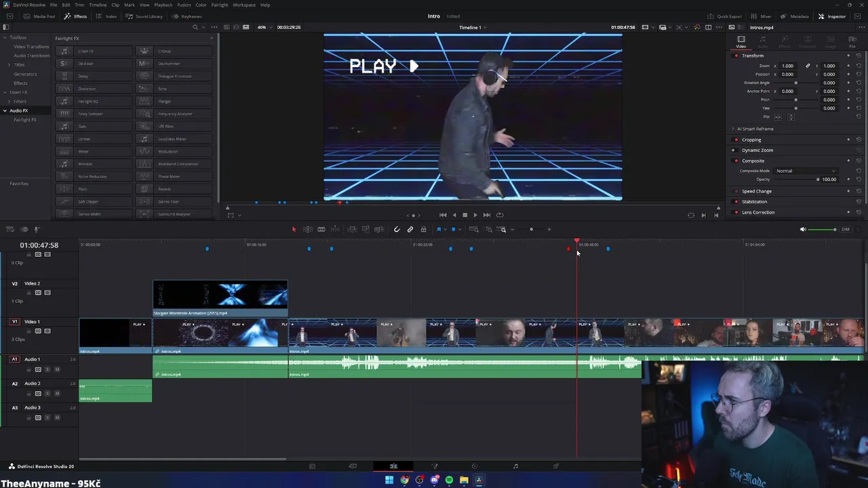Open the Media page icon
The width and height of the screenshot is (868, 488).
pyautogui.click(x=312, y=466)
